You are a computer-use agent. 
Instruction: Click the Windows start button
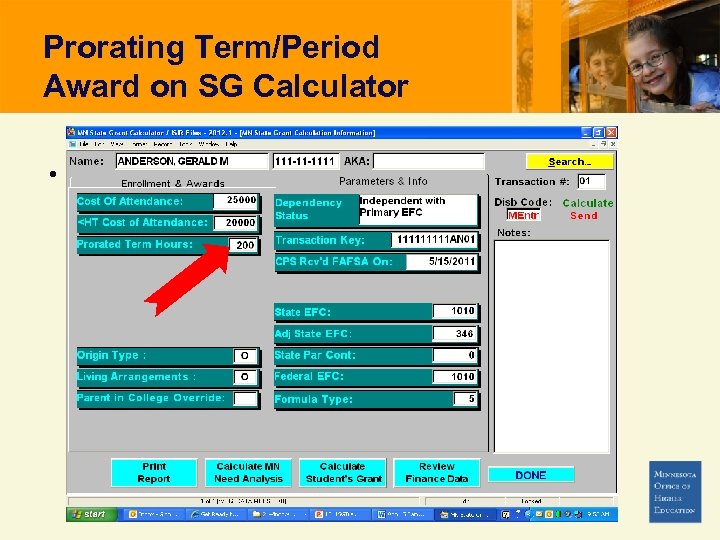(x=92, y=514)
